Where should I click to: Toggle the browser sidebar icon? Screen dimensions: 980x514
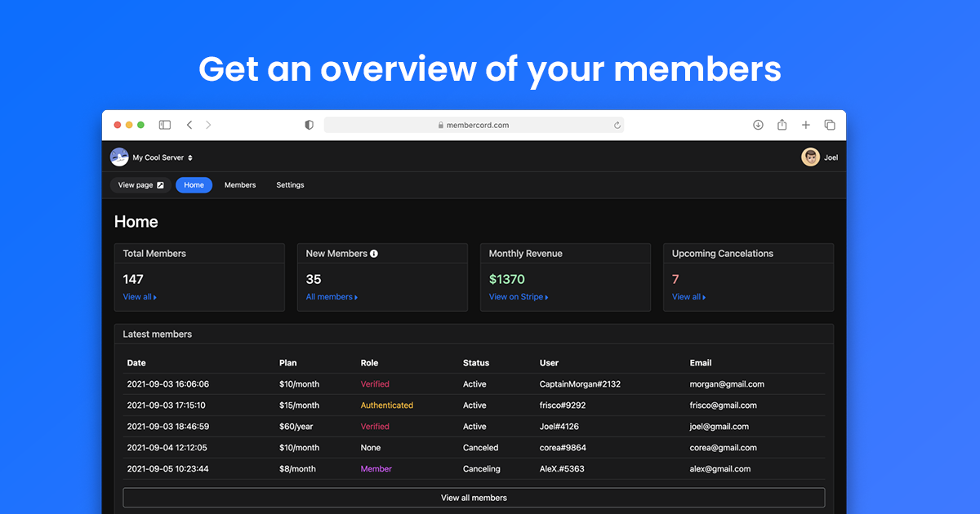[x=164, y=125]
